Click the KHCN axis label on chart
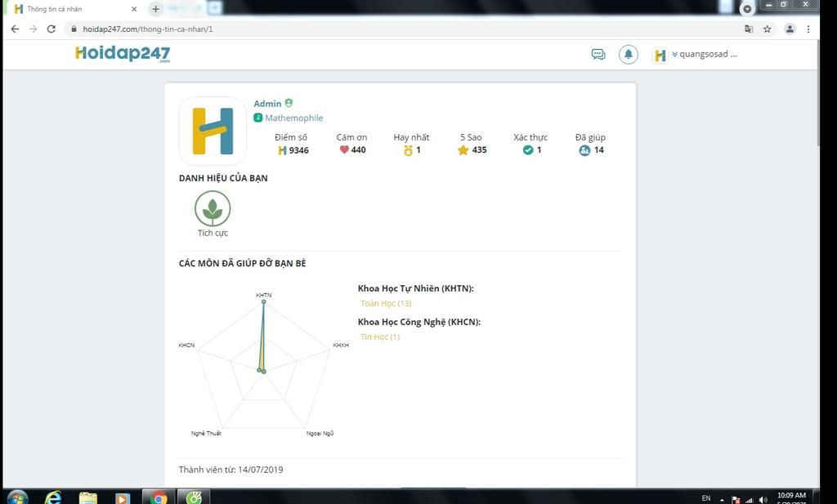 coord(187,345)
